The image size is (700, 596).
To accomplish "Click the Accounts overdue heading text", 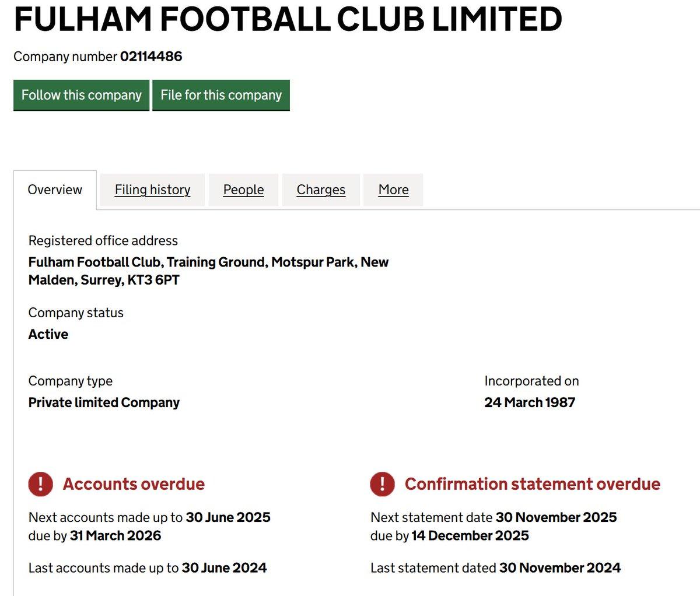I will pos(135,484).
